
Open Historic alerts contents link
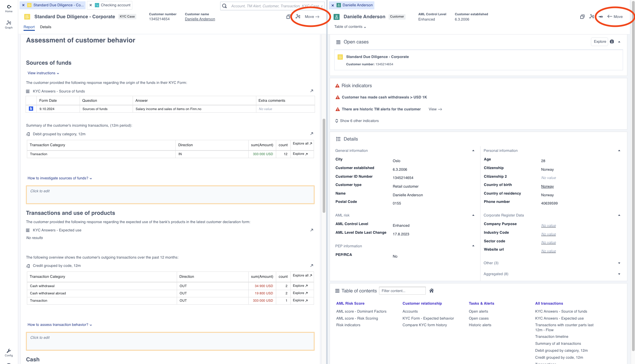480,325
